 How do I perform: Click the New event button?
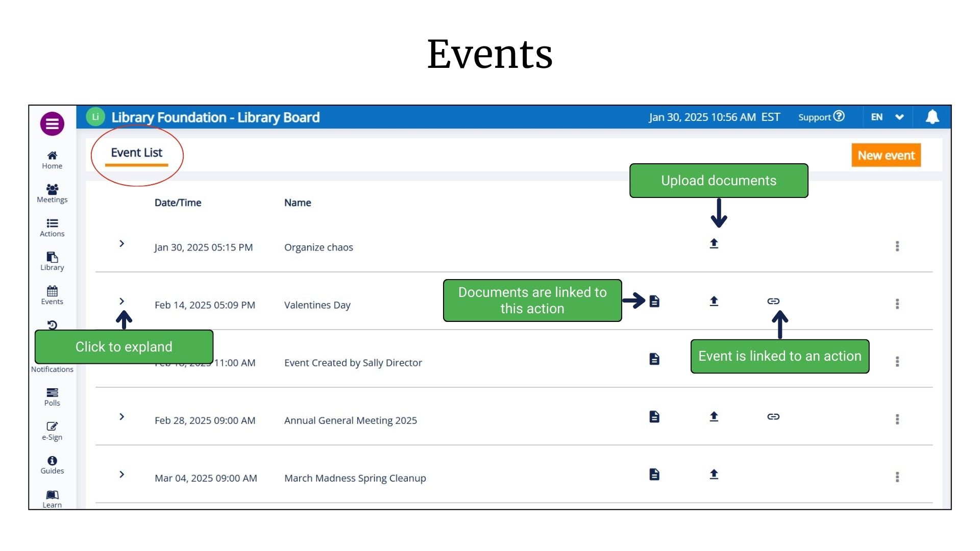pos(886,155)
